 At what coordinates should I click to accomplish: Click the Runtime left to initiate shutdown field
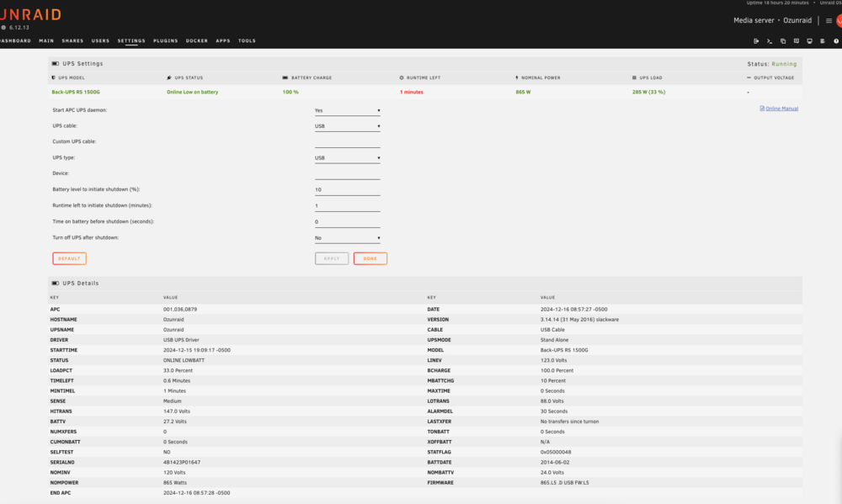348,206
